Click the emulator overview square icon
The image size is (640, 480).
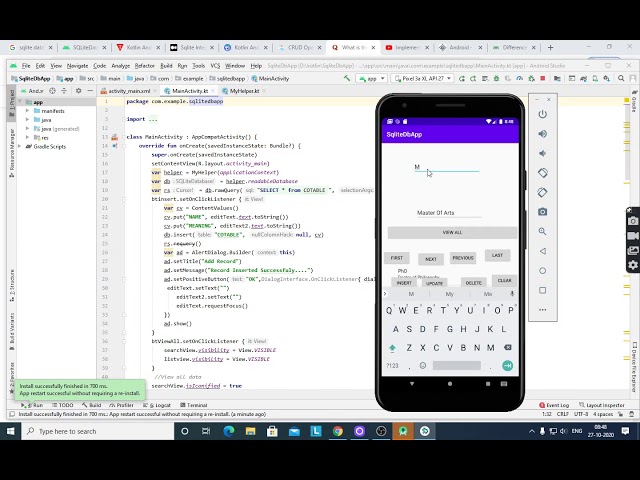pyautogui.click(x=542, y=290)
